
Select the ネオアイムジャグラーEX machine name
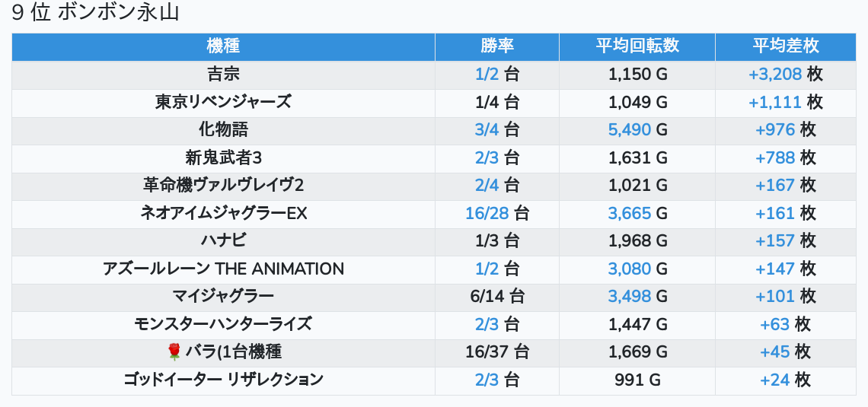pyautogui.click(x=223, y=213)
